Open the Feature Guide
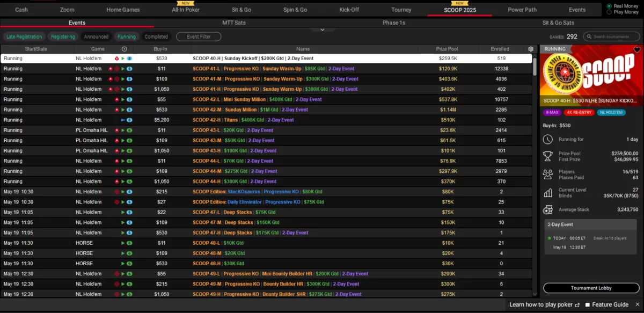 610,304
